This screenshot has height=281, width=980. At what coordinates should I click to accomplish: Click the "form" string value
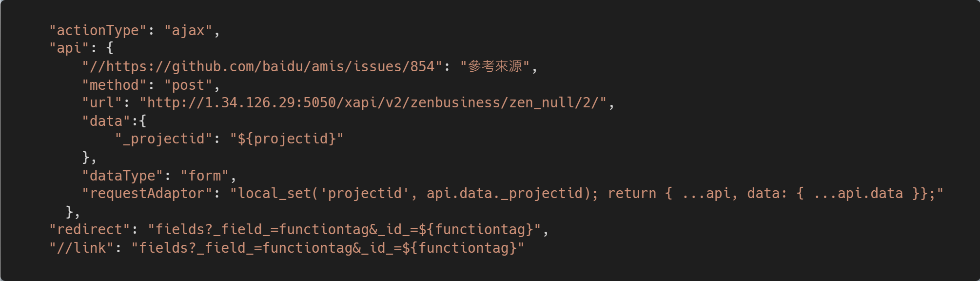coord(204,176)
